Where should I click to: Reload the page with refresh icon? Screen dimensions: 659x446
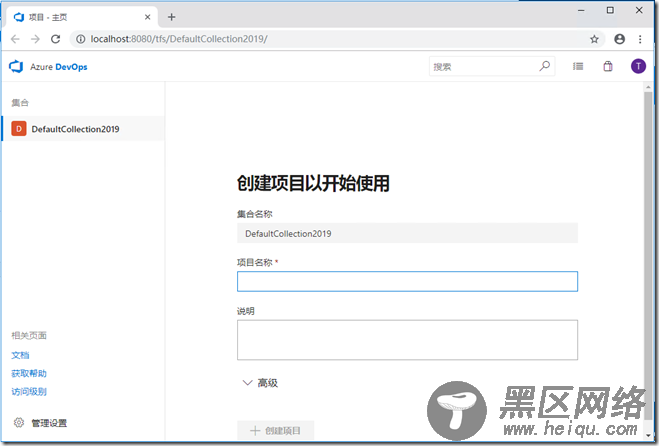coord(55,39)
